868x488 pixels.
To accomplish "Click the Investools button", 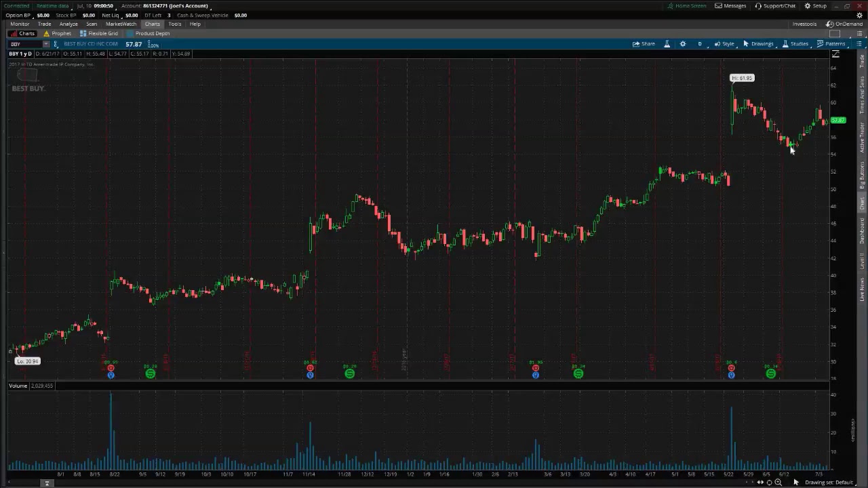I will click(804, 24).
